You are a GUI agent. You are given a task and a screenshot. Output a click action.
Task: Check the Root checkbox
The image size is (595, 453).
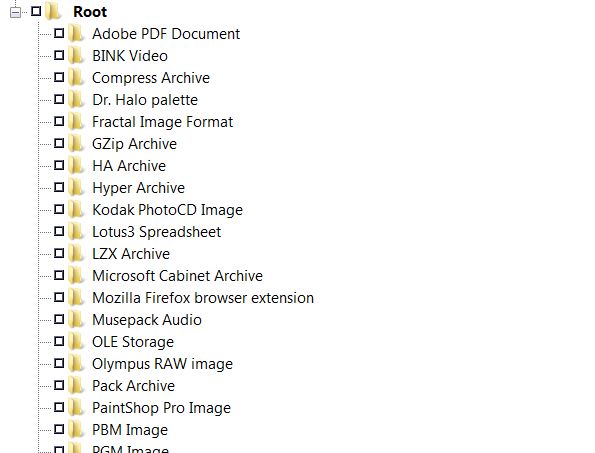click(36, 11)
